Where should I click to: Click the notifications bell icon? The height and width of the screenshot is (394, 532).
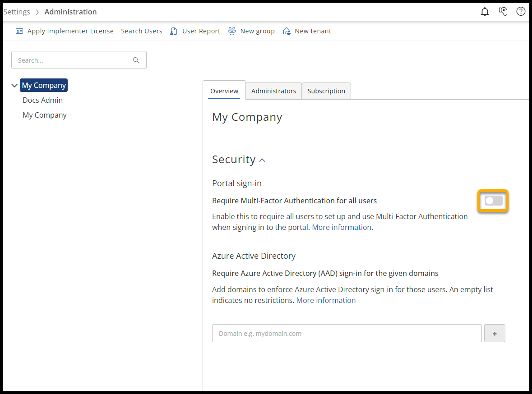(485, 12)
